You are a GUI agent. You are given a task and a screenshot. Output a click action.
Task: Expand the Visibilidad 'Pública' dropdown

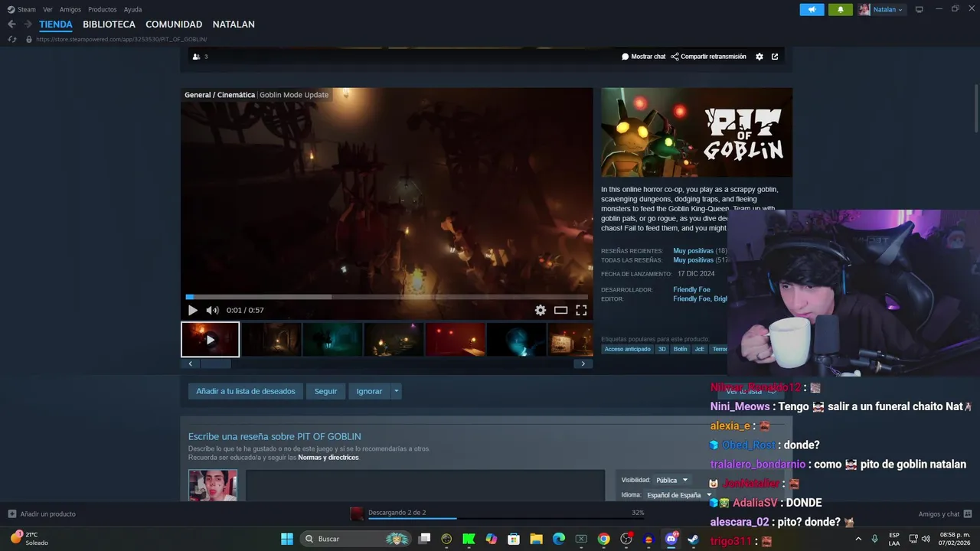coord(672,480)
